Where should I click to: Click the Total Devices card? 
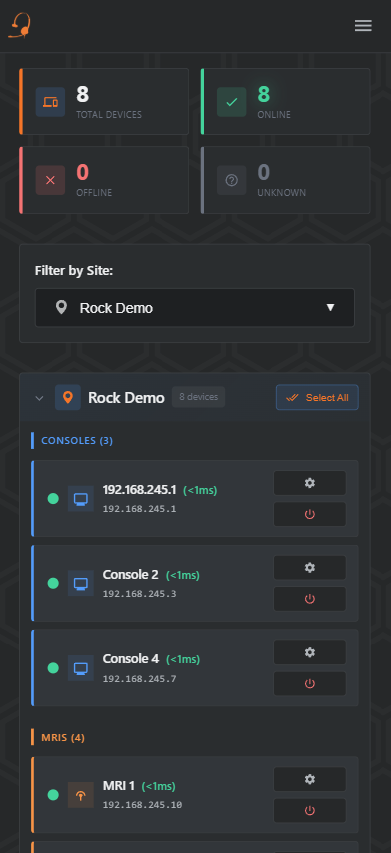pyautogui.click(x=104, y=101)
